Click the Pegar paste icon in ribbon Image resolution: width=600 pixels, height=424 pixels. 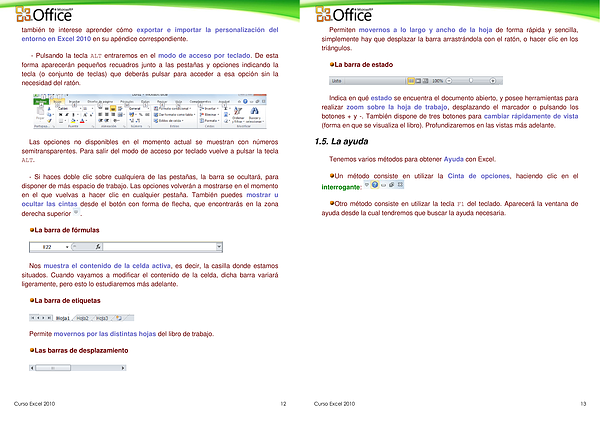click(x=40, y=111)
